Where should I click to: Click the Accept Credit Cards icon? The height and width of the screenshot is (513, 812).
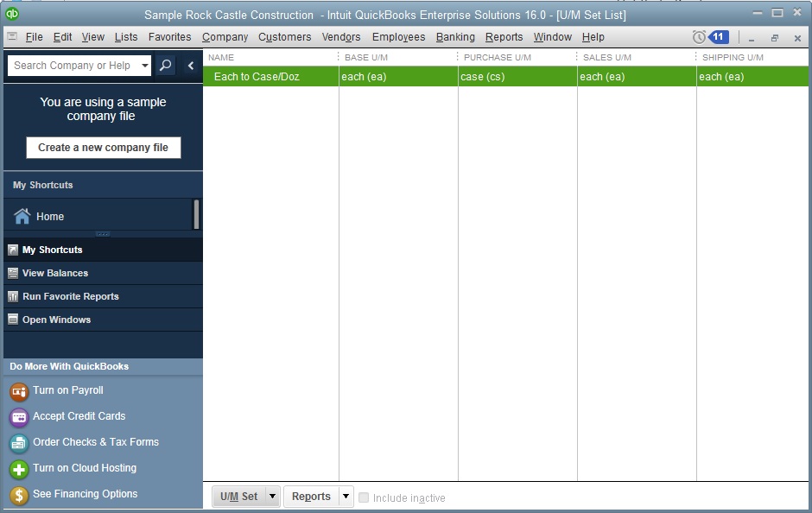click(x=19, y=417)
